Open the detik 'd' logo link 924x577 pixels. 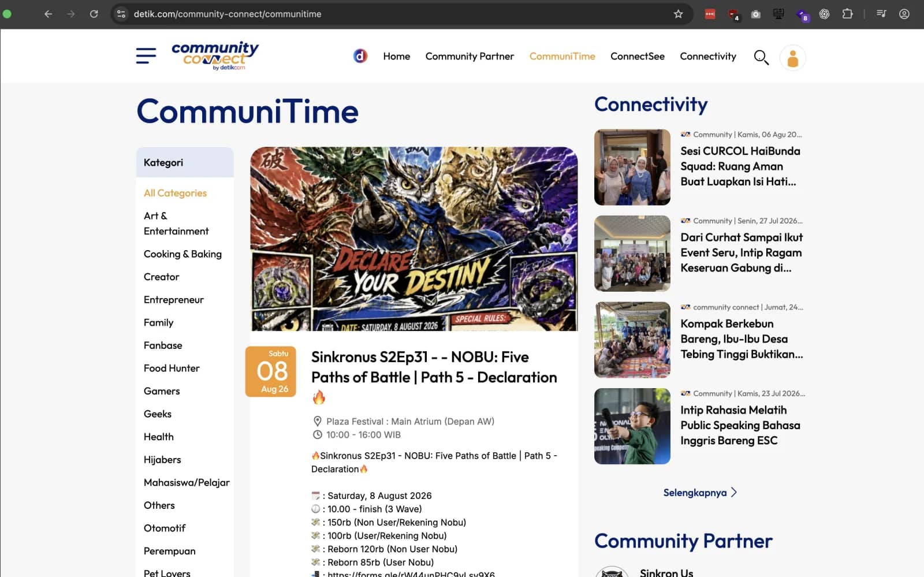tap(360, 56)
